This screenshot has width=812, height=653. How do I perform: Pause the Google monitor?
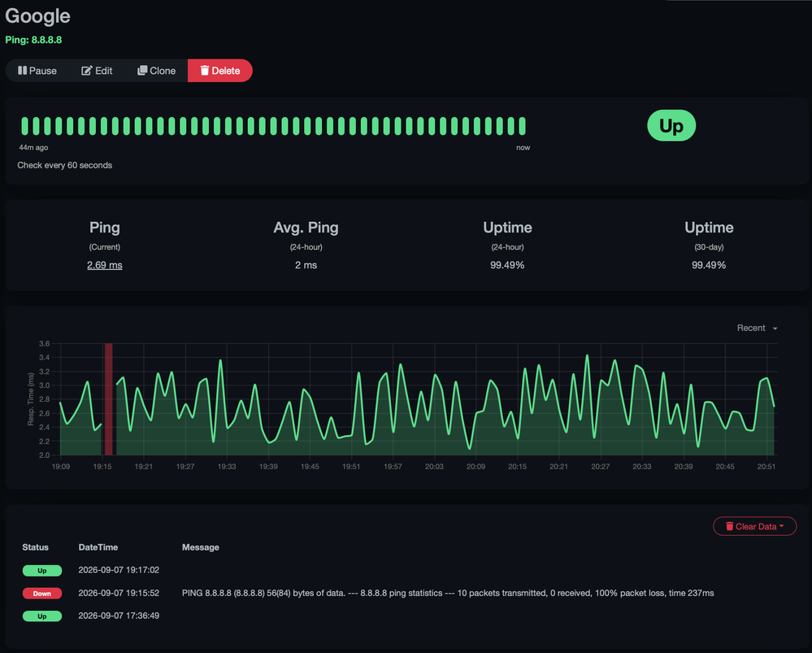37,71
